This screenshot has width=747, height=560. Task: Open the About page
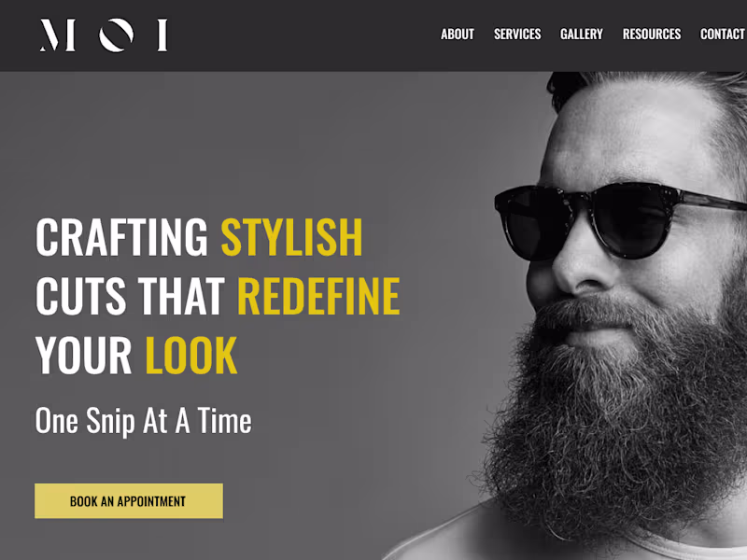tap(458, 35)
